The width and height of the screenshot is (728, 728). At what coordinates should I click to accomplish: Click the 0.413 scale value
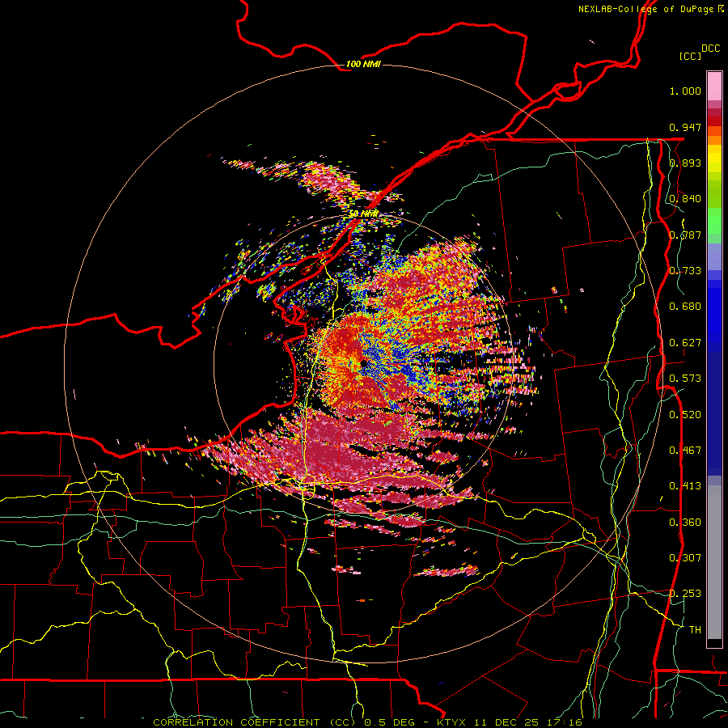point(685,486)
